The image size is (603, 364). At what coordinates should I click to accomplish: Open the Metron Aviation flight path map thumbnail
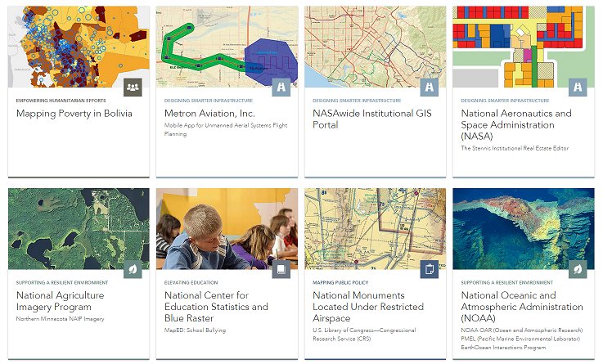[x=227, y=47]
